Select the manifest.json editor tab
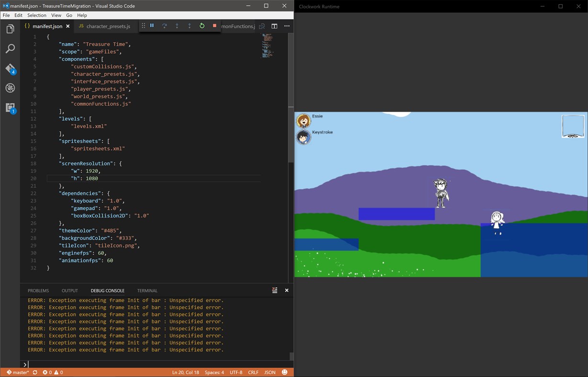Screen dimensions: 588x377 pos(47,26)
